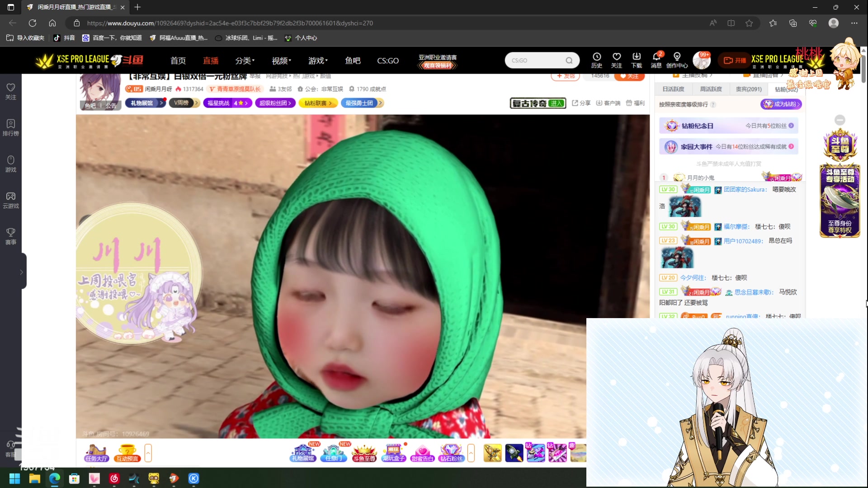
Task: Go to the browser home page
Action: 52,23
